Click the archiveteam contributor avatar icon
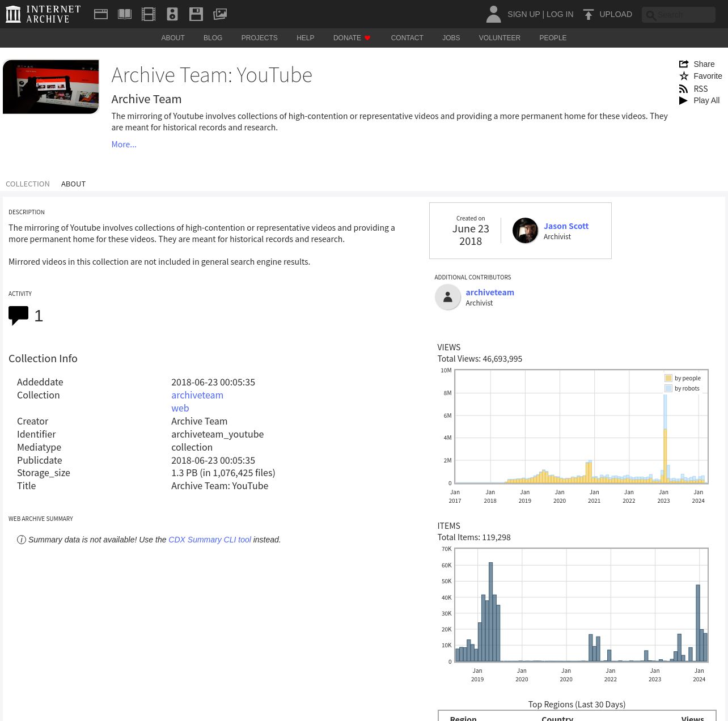Screen dimensions: 728x721 click(448, 297)
